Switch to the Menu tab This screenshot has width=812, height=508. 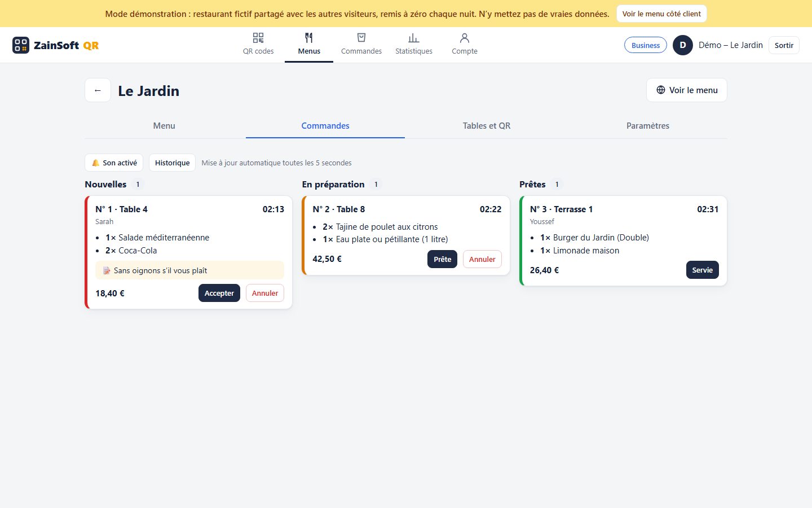click(x=164, y=126)
